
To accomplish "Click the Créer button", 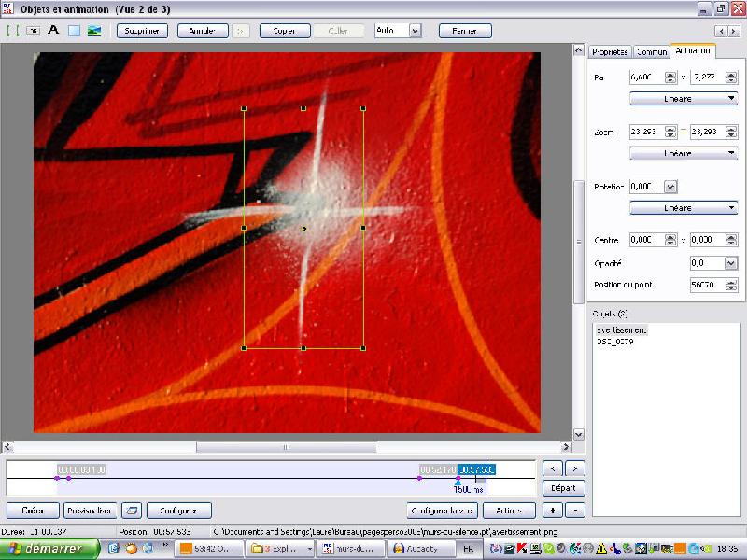I will (x=33, y=511).
